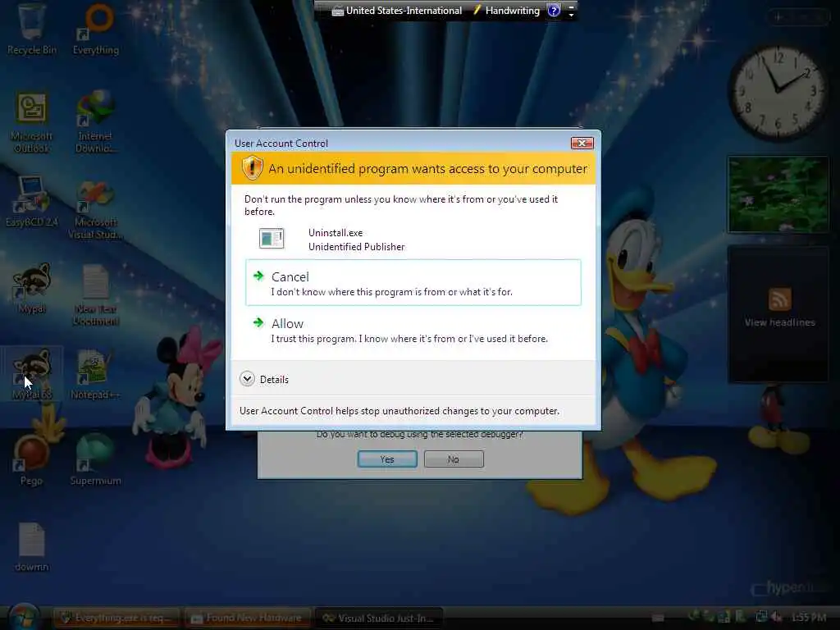840x630 pixels.
Task: Choose Cancel in the User Account Control dialog
Action: (413, 283)
